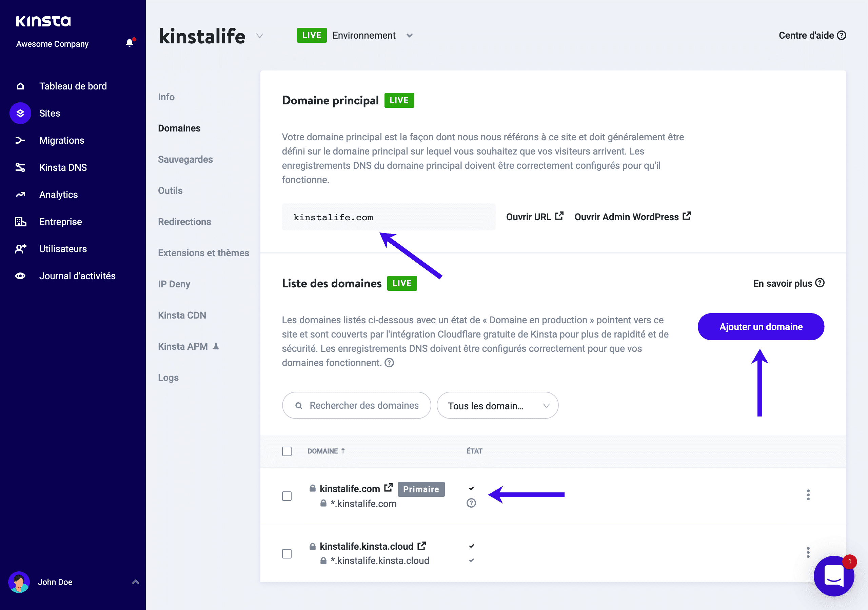The height and width of the screenshot is (610, 868).
Task: Open the Ouvrir URL external link
Action: tap(534, 217)
